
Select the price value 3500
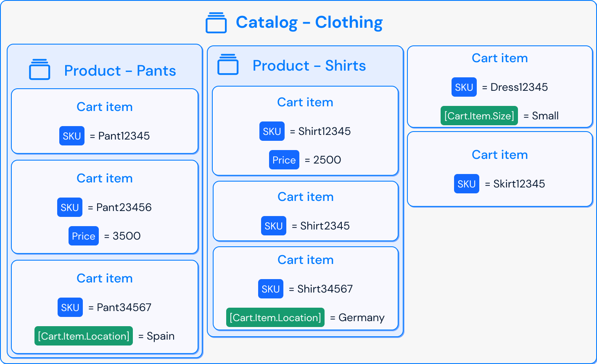tap(127, 236)
